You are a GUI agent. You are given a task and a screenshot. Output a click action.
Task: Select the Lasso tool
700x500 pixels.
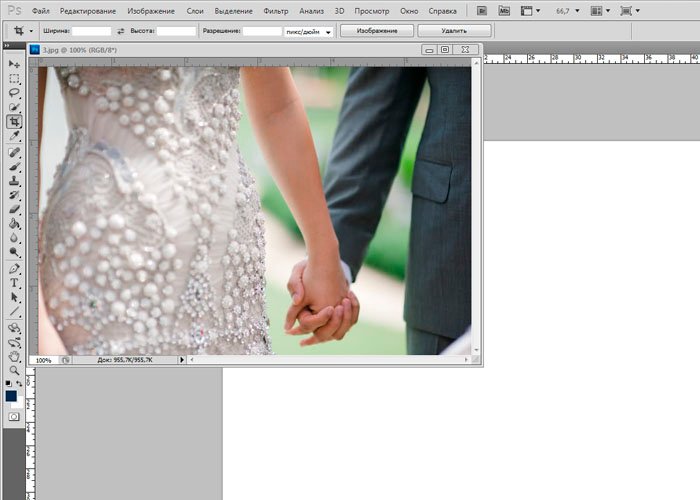pos(14,92)
